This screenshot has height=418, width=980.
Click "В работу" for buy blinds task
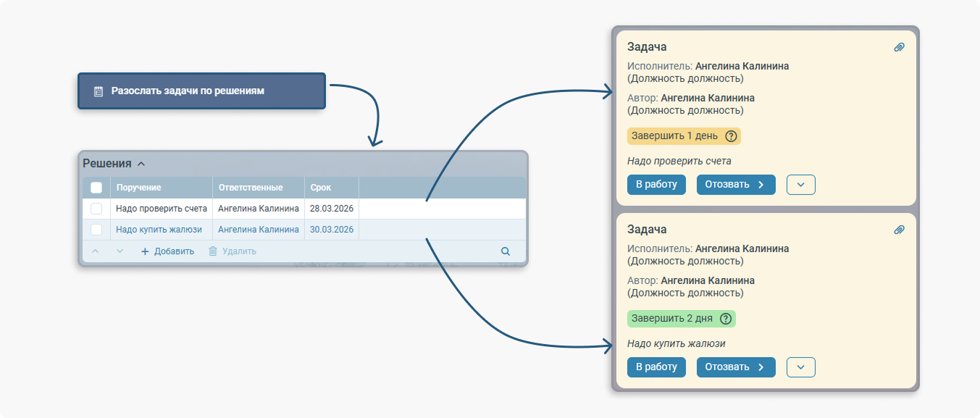656,367
